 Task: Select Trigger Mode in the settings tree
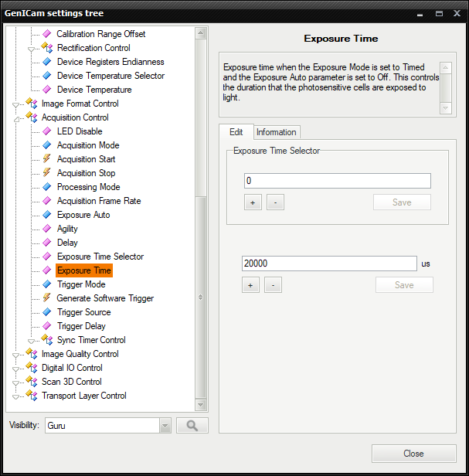81,284
